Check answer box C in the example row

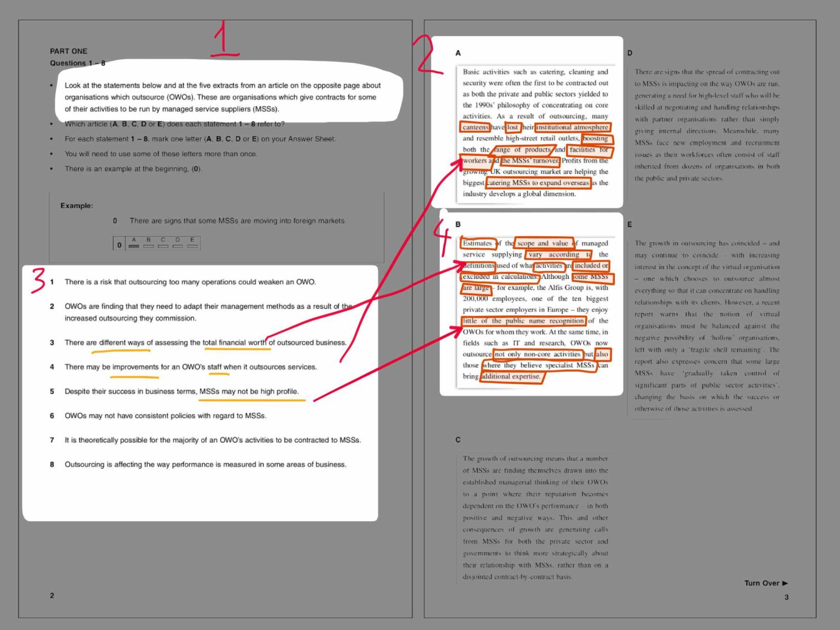point(163,246)
